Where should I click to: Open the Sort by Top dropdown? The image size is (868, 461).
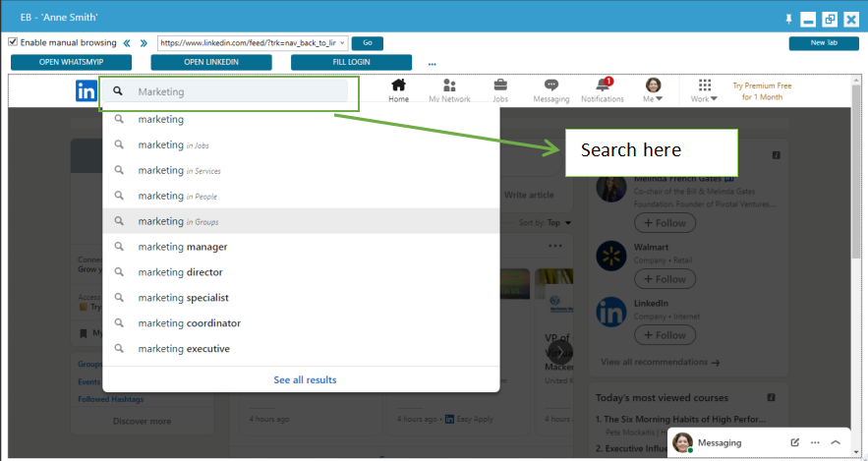545,222
